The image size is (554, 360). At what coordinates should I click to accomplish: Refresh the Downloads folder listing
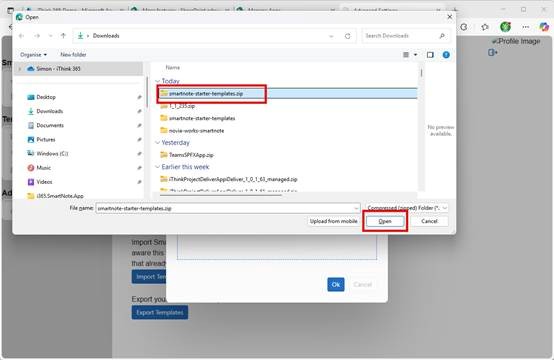pos(348,36)
